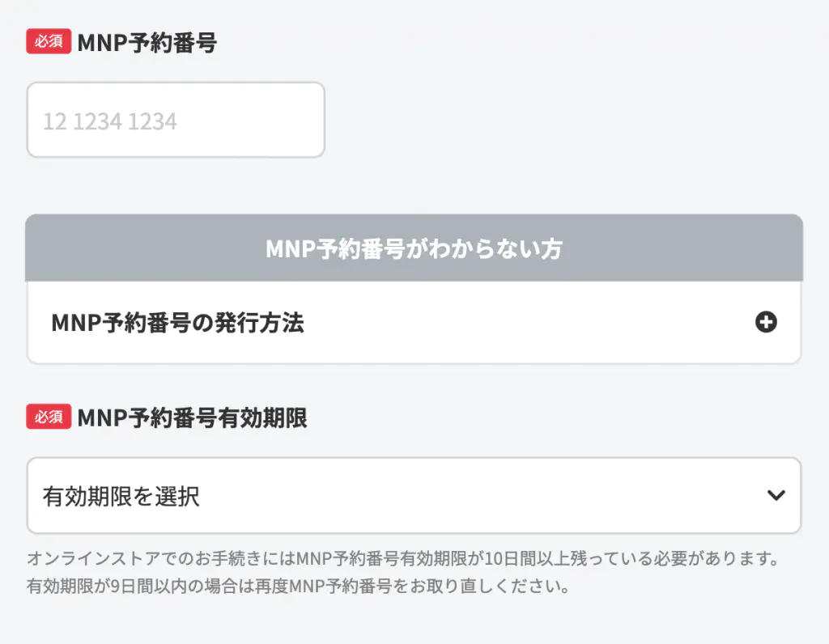Click the 12 1234 1234 placeholder text
The image size is (829, 644).
point(110,121)
